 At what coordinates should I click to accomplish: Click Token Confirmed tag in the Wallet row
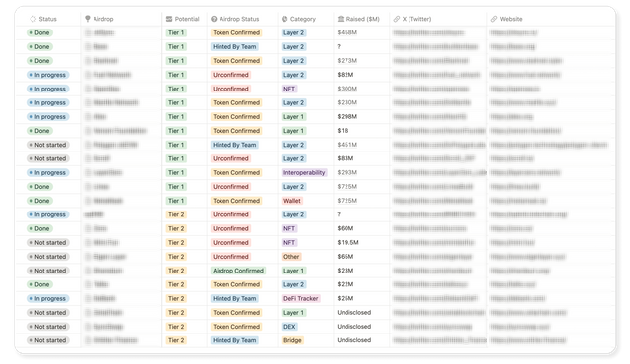click(236, 201)
